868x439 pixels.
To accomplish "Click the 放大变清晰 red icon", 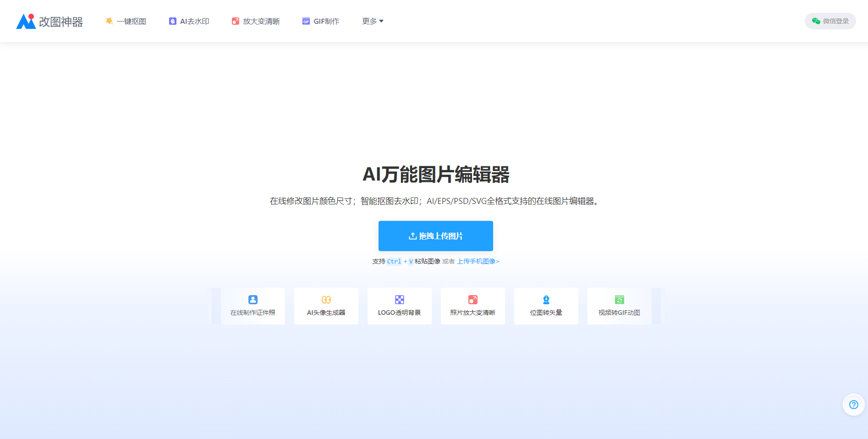I will [x=236, y=21].
